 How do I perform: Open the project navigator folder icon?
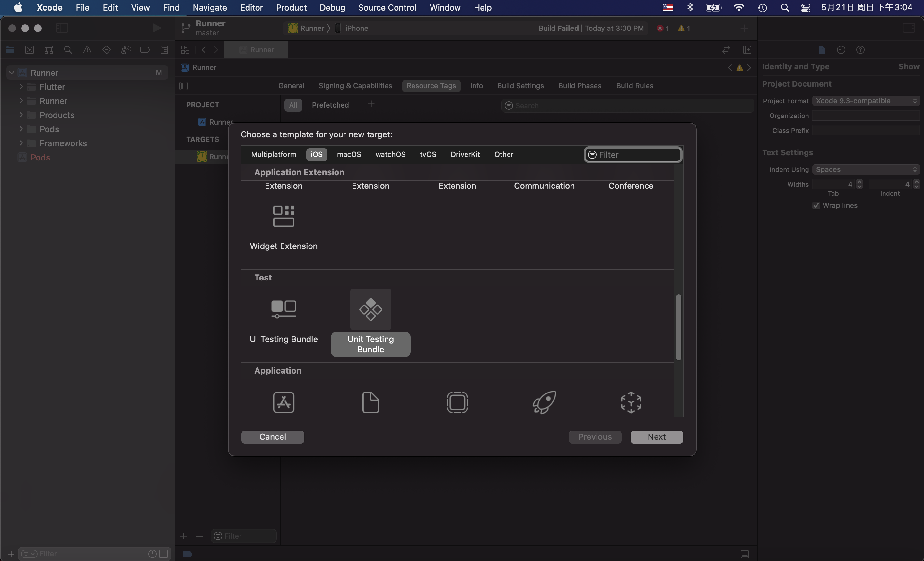click(x=10, y=49)
